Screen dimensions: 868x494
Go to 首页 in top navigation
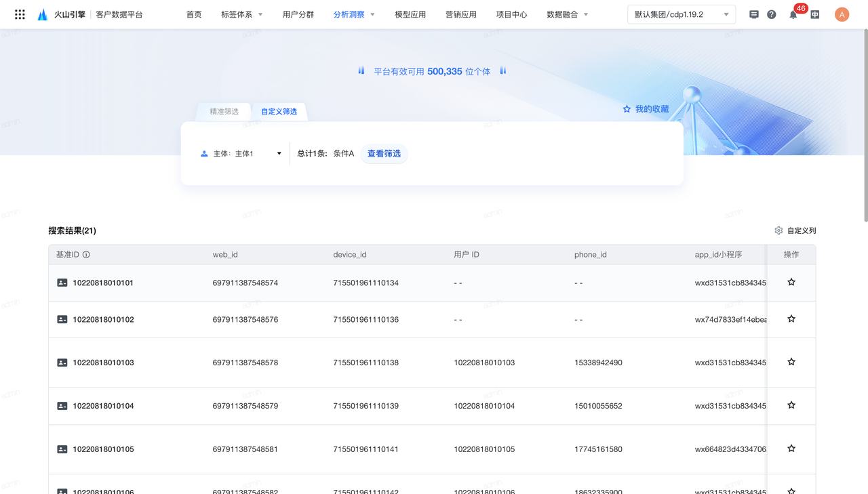(194, 14)
